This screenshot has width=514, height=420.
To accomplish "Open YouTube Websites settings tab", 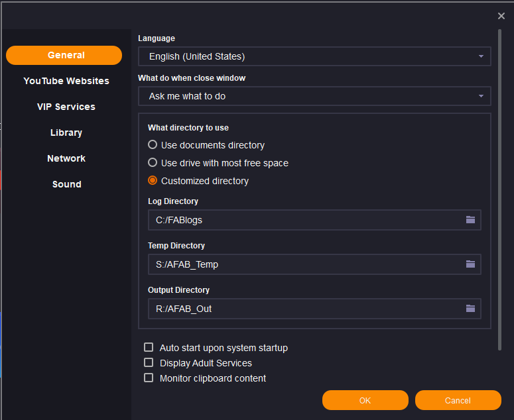I will pos(66,81).
